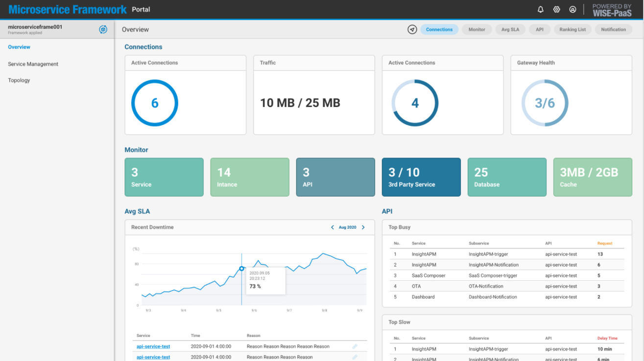
Task: Click the microserviceframe001 framework name
Action: [35, 27]
